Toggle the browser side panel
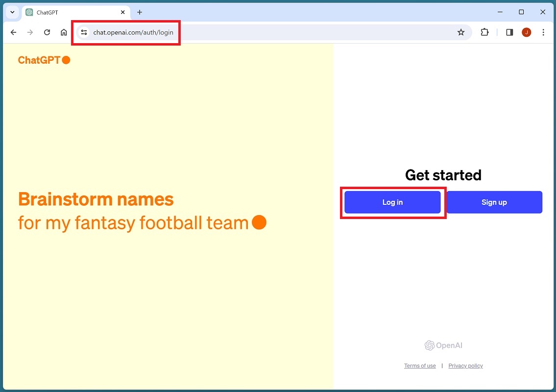Viewport: 556px width, 392px height. 509,32
